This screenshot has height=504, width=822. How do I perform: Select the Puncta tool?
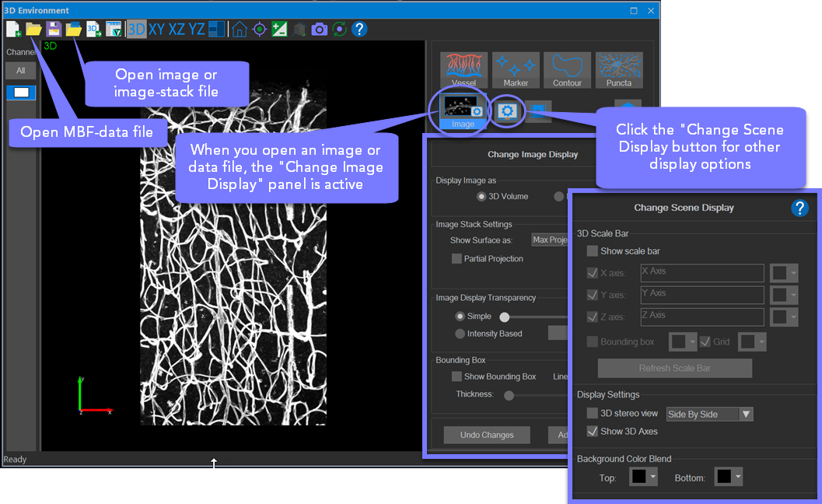click(619, 70)
